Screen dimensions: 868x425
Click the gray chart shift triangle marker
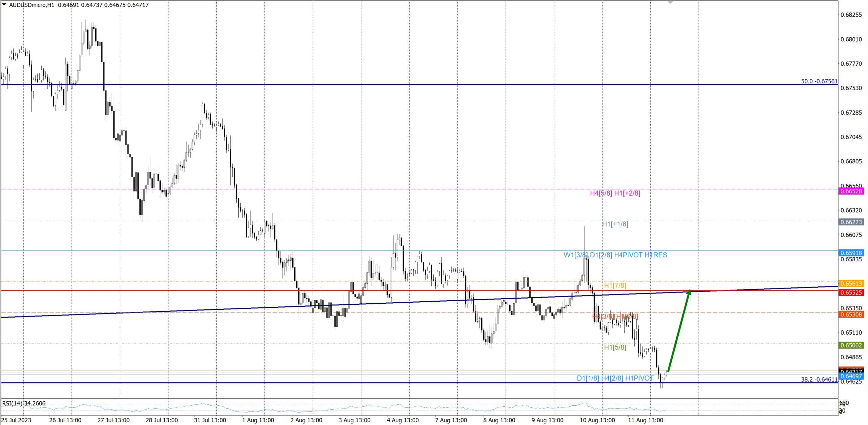(x=670, y=2)
